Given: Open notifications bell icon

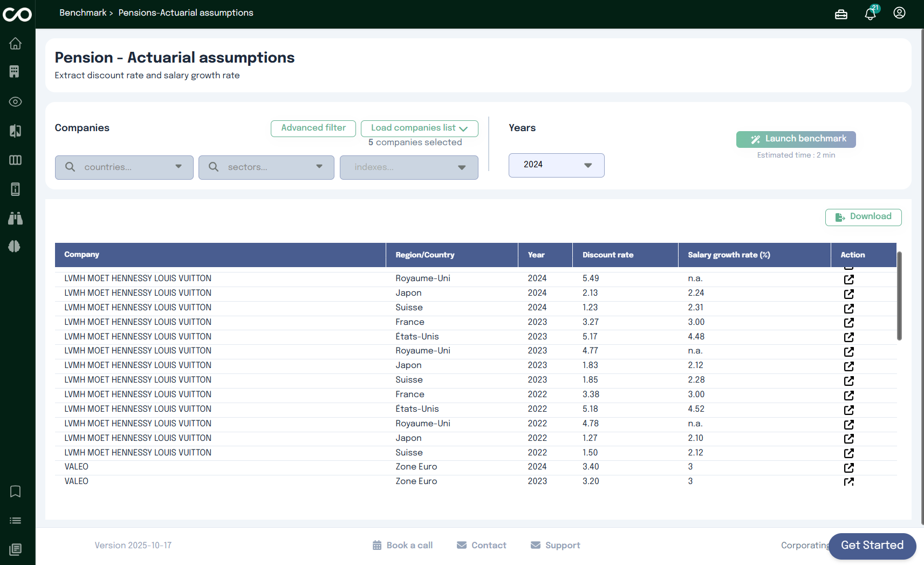Looking at the screenshot, I should point(870,13).
